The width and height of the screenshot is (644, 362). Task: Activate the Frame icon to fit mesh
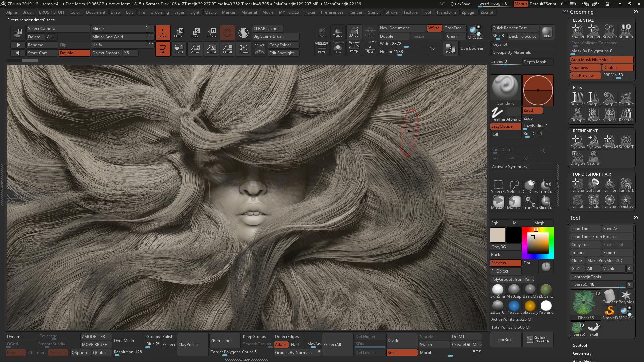click(243, 49)
